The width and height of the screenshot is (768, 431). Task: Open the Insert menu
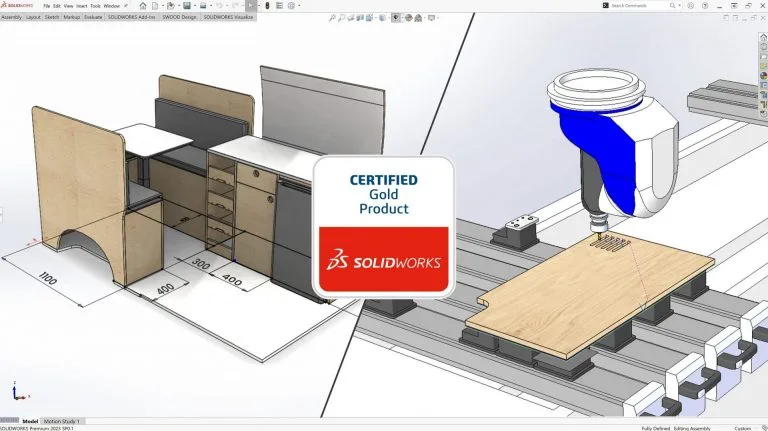tap(82, 6)
